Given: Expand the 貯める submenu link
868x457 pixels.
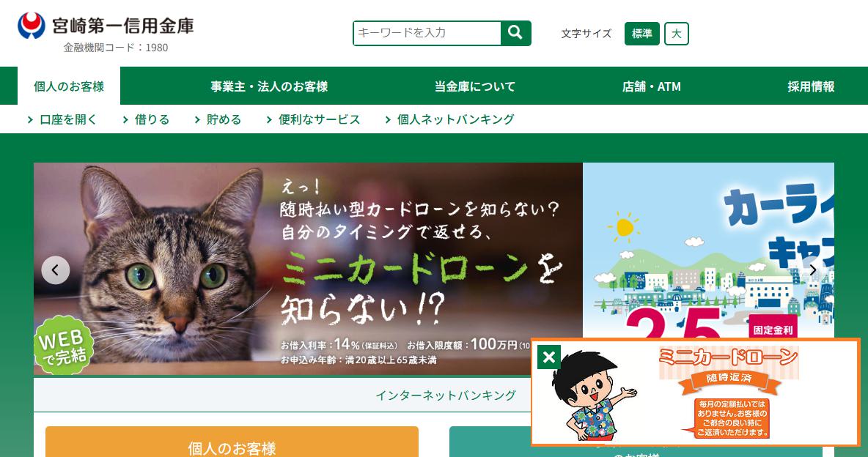Looking at the screenshot, I should (218, 119).
